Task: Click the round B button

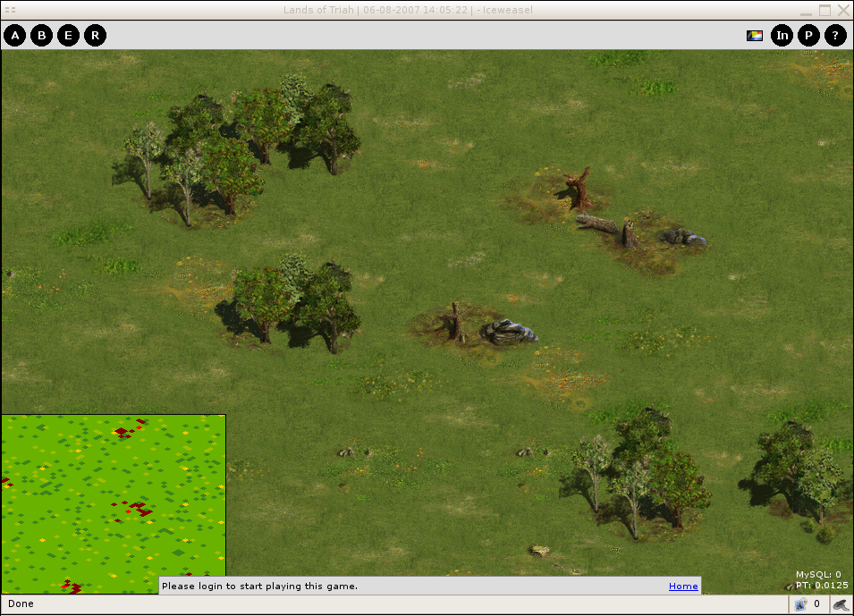Action: 41,36
